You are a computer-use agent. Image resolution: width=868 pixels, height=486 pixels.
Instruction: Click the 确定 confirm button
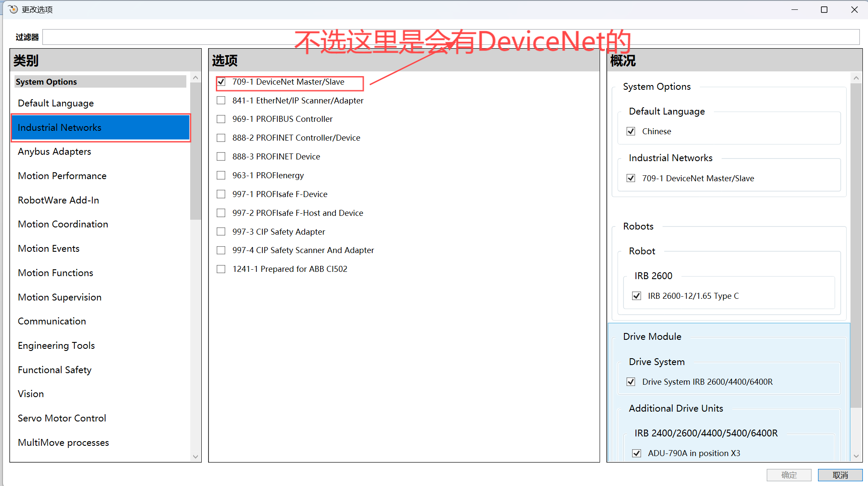(x=789, y=475)
